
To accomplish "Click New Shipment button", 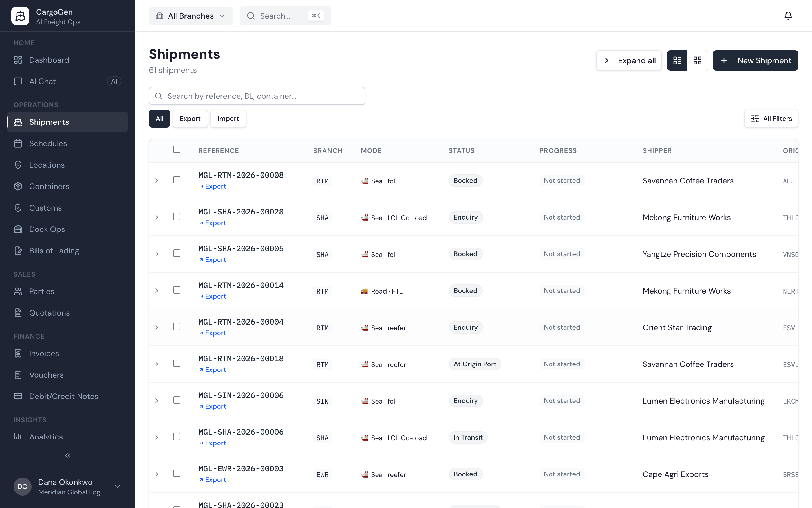I will pos(755,60).
